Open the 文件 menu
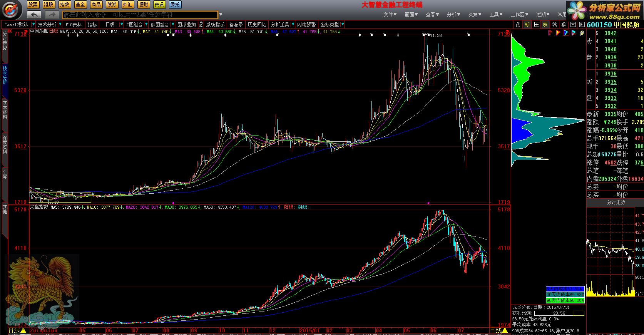Image resolution: width=644 pixels, height=335 pixels. [390, 15]
